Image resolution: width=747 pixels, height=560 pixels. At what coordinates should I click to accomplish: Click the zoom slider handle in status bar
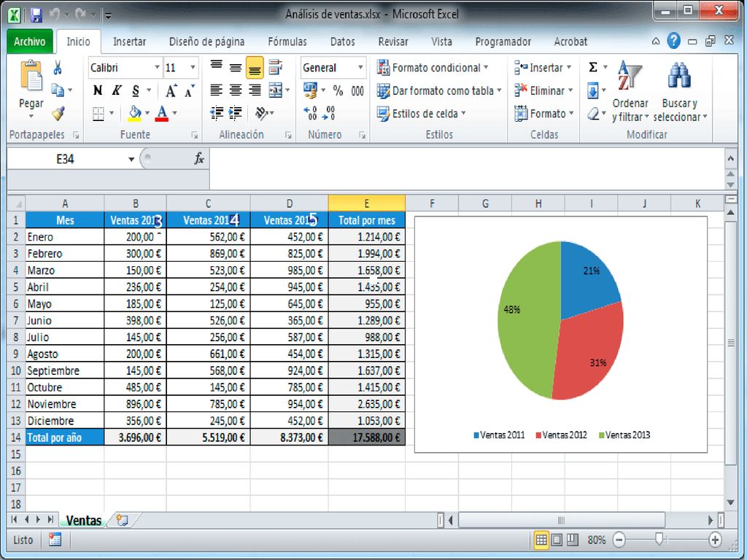659,539
